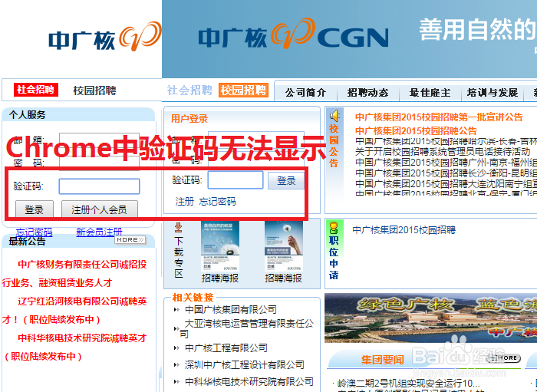Open news 岭澳二期2号机组实现安全运行10...
The height and width of the screenshot is (392, 537).
[409, 383]
